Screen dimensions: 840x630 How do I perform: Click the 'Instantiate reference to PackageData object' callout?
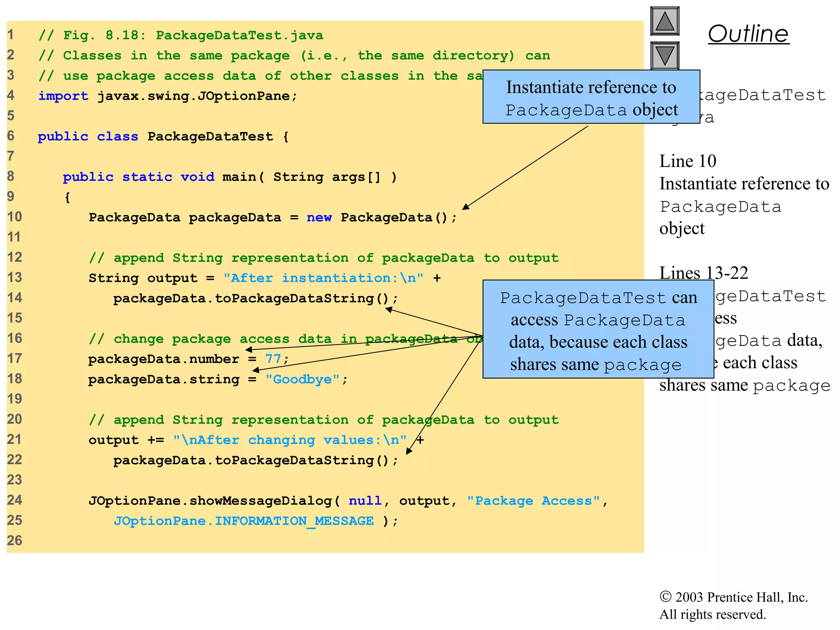click(x=591, y=97)
